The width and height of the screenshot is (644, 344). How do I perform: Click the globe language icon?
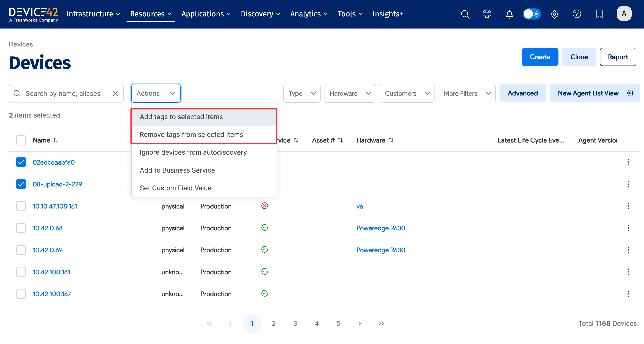click(487, 14)
